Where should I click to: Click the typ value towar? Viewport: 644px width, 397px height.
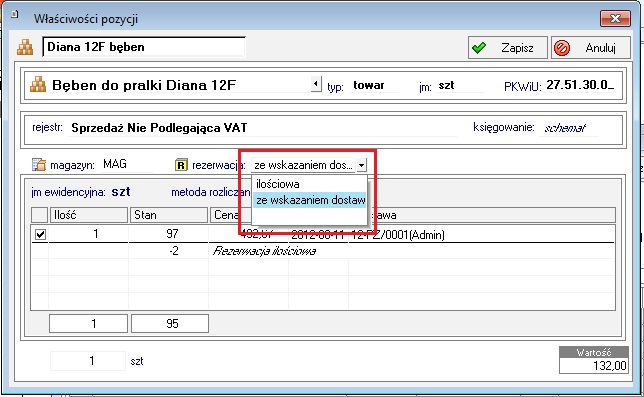pos(368,85)
